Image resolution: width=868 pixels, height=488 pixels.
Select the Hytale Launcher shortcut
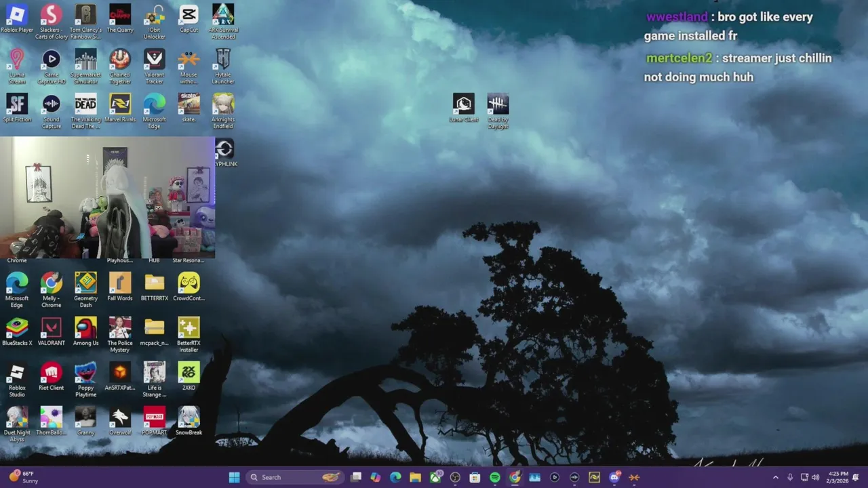223,66
